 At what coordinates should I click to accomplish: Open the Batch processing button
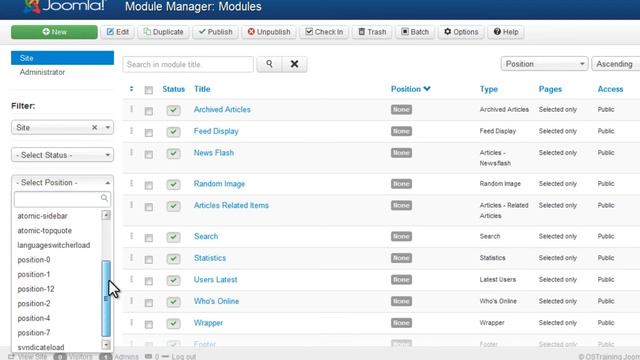[415, 32]
